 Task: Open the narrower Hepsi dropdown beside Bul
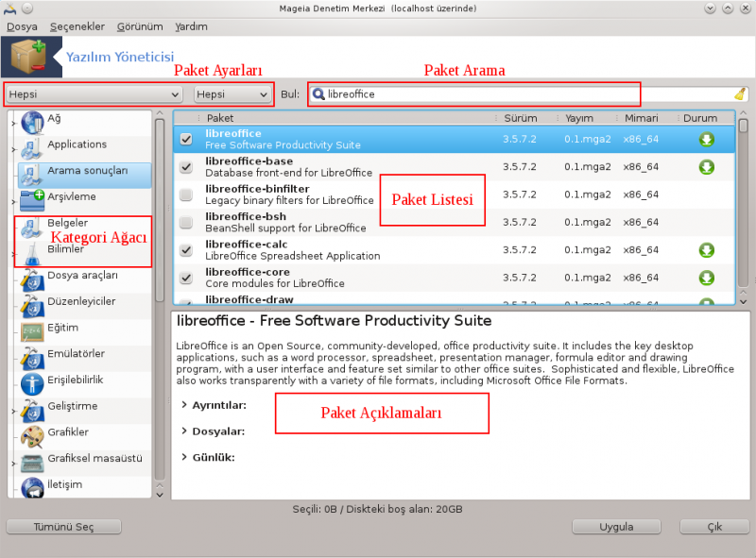point(232,94)
